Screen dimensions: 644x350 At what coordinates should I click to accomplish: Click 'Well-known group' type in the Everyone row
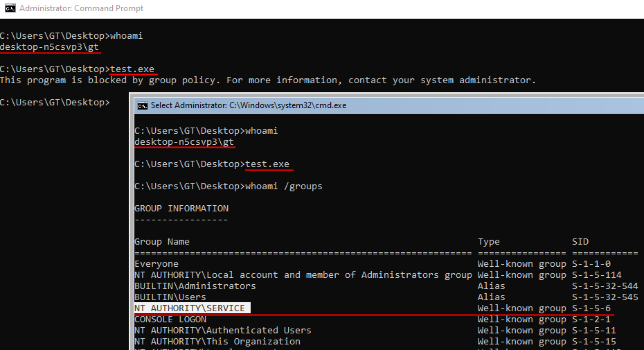521,264
